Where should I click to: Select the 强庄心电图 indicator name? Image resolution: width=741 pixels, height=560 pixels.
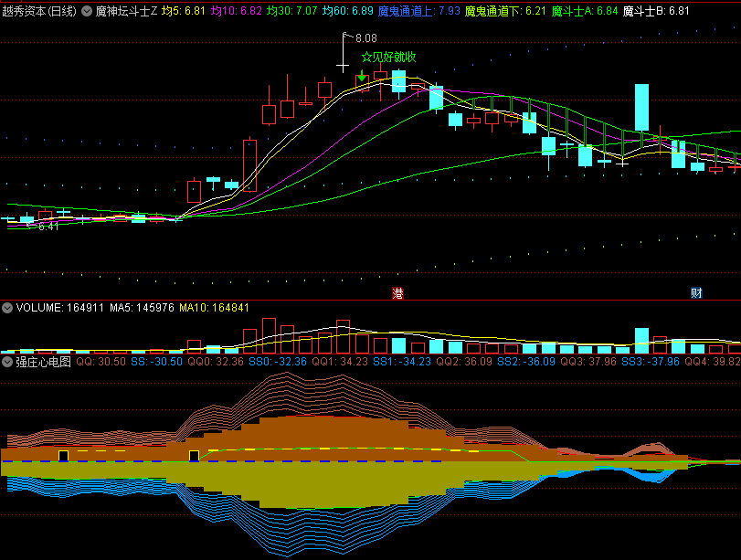tap(44, 362)
